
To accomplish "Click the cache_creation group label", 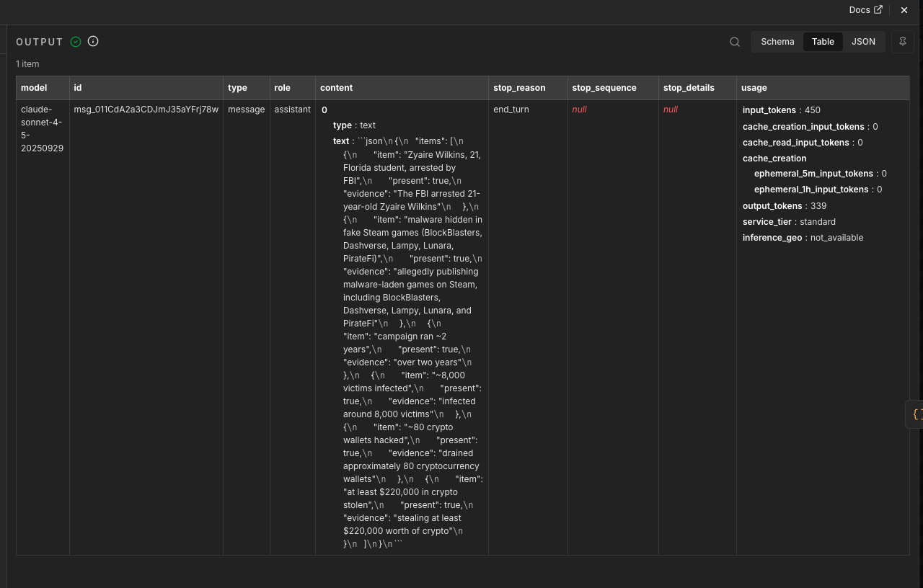I will coord(774,159).
